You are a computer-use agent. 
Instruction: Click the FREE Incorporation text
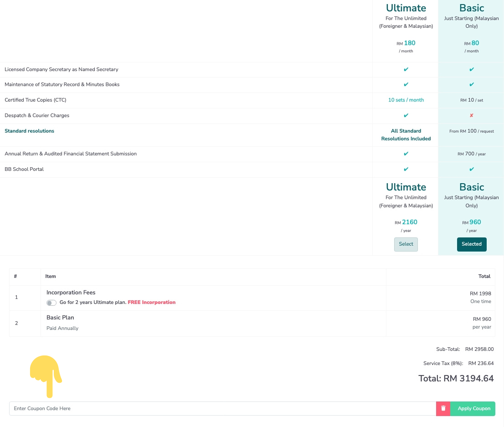(152, 302)
